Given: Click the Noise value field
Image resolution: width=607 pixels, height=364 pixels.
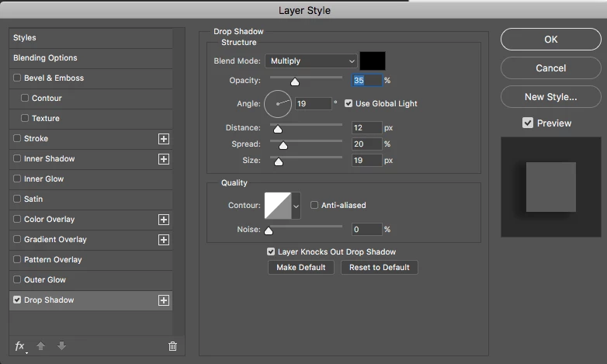Looking at the screenshot, I should [x=366, y=229].
